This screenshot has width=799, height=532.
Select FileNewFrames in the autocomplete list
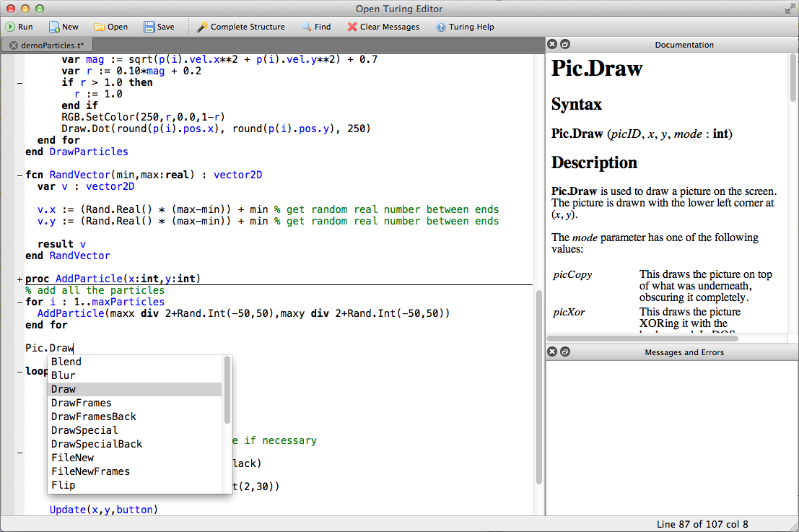click(135, 472)
